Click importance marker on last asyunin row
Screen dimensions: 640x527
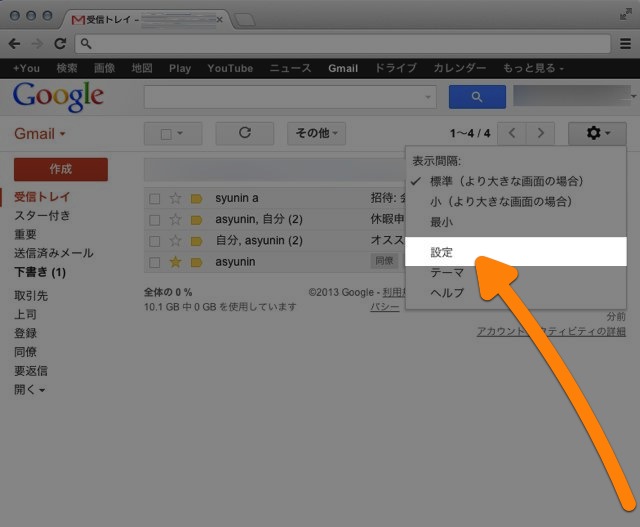click(x=196, y=262)
